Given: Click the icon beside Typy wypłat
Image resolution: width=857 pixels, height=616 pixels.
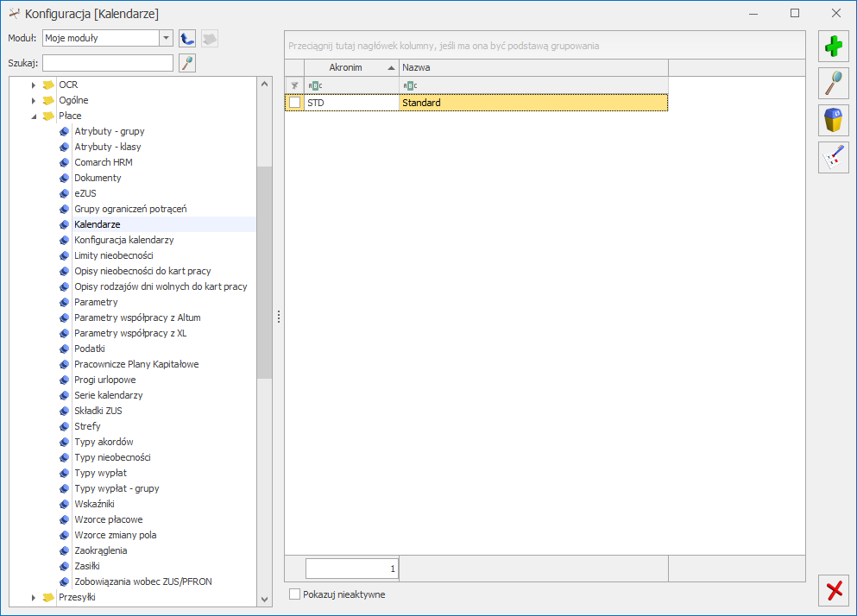Looking at the screenshot, I should pyautogui.click(x=65, y=474).
